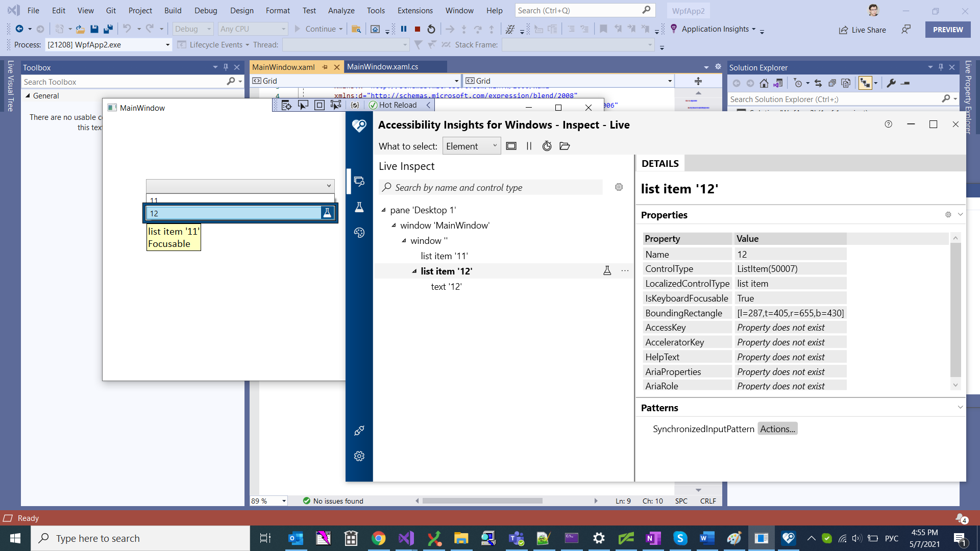The height and width of the screenshot is (551, 980).
Task: Open the Tests beaker icon in Accessibility Insights sidebar
Action: coord(359,207)
